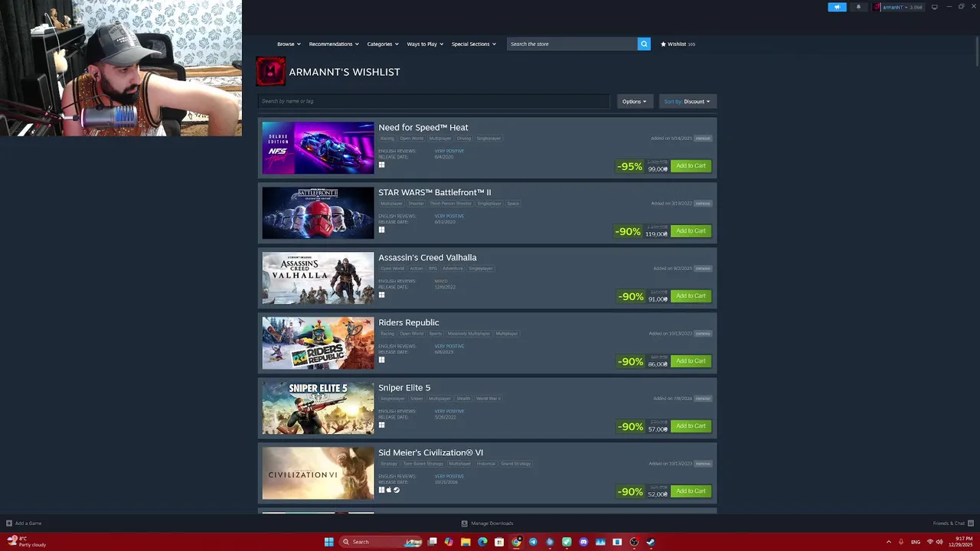The height and width of the screenshot is (551, 980).
Task: Show hidden system tray icons chevron
Action: 889,542
